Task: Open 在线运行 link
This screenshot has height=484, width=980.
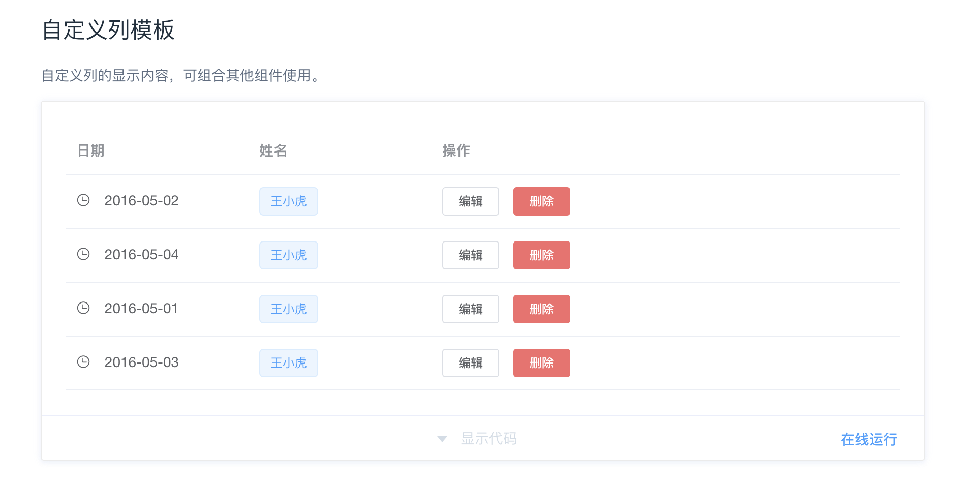Action: [x=869, y=439]
